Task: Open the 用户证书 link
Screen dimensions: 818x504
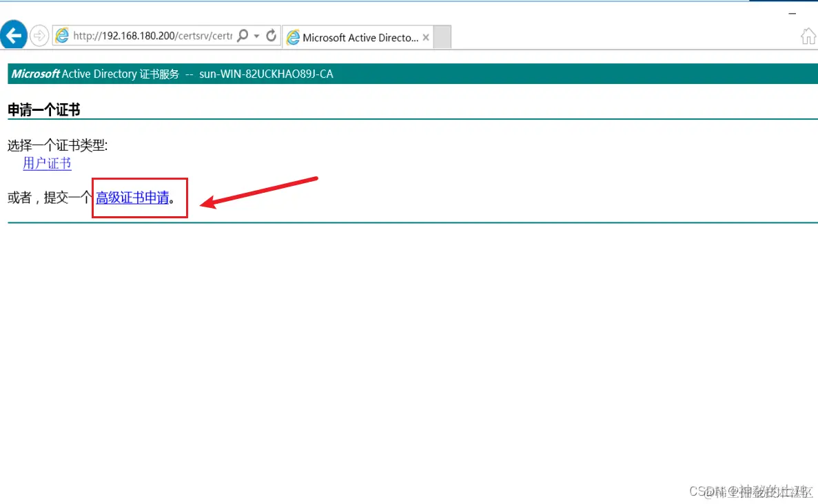Action: pyautogui.click(x=47, y=163)
